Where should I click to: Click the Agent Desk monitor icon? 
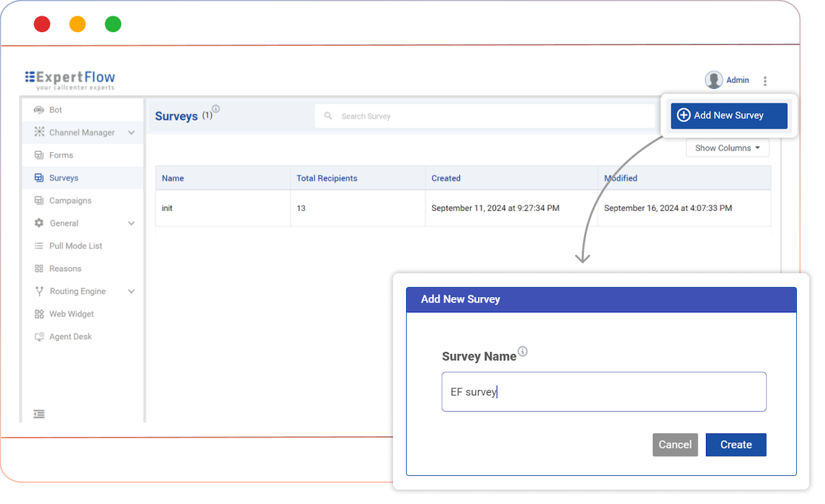point(39,337)
